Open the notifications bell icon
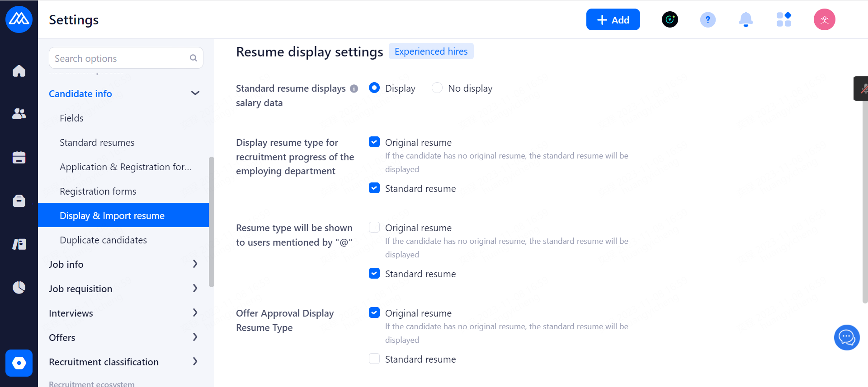 [x=745, y=20]
